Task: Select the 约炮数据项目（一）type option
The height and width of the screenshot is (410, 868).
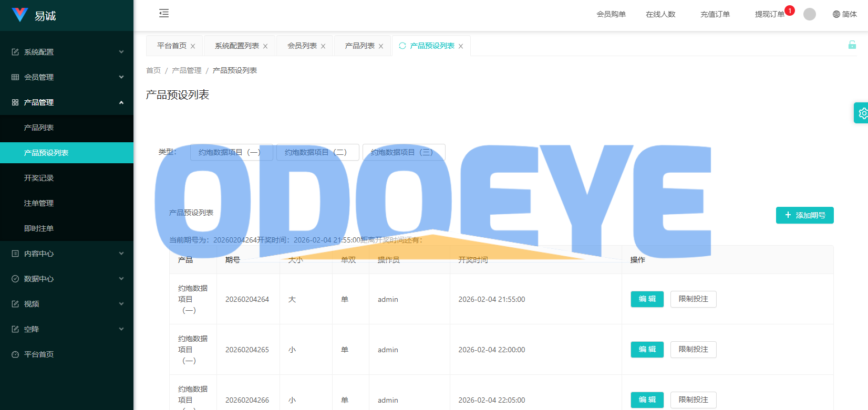Action: (x=232, y=152)
